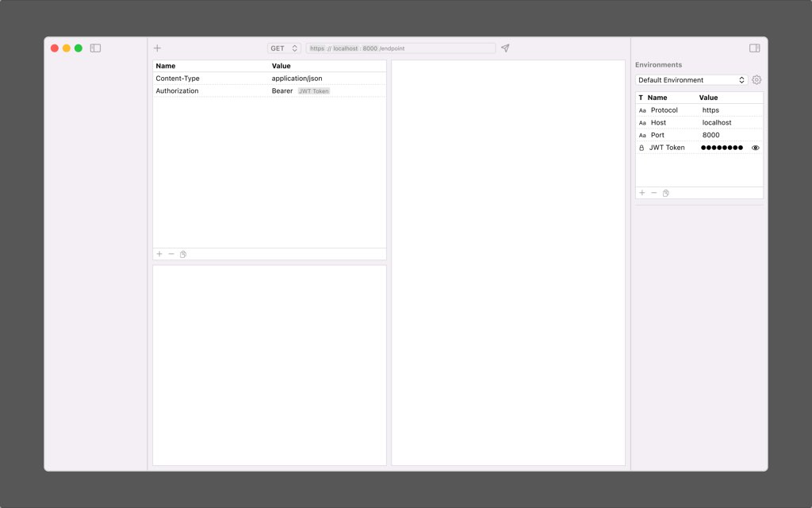Select the Authorization header row
812x508 pixels.
click(270, 90)
